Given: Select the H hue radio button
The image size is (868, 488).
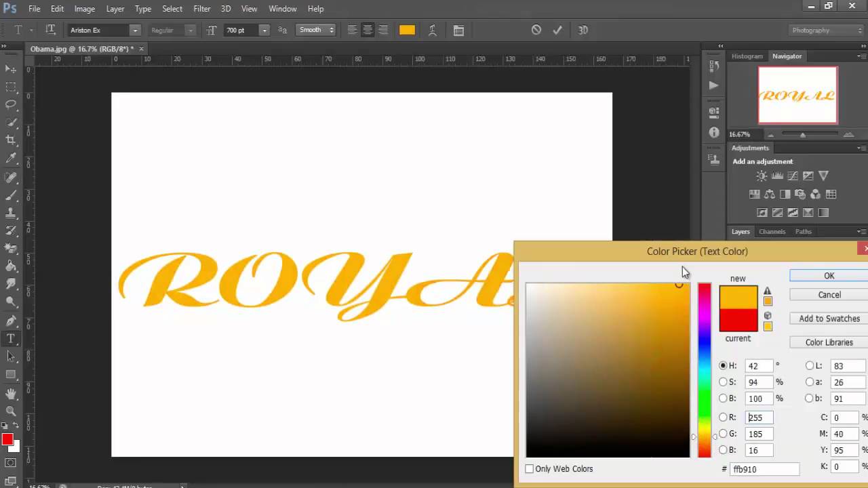Looking at the screenshot, I should pyautogui.click(x=723, y=366).
